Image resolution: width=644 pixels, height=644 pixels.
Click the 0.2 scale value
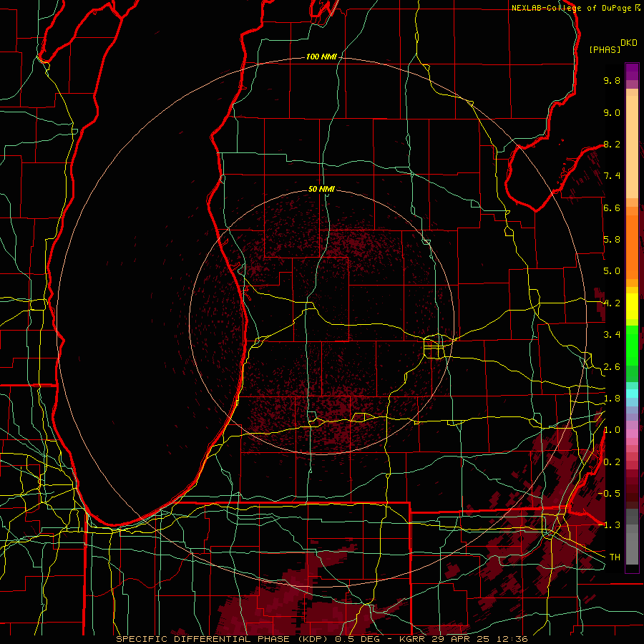point(612,462)
